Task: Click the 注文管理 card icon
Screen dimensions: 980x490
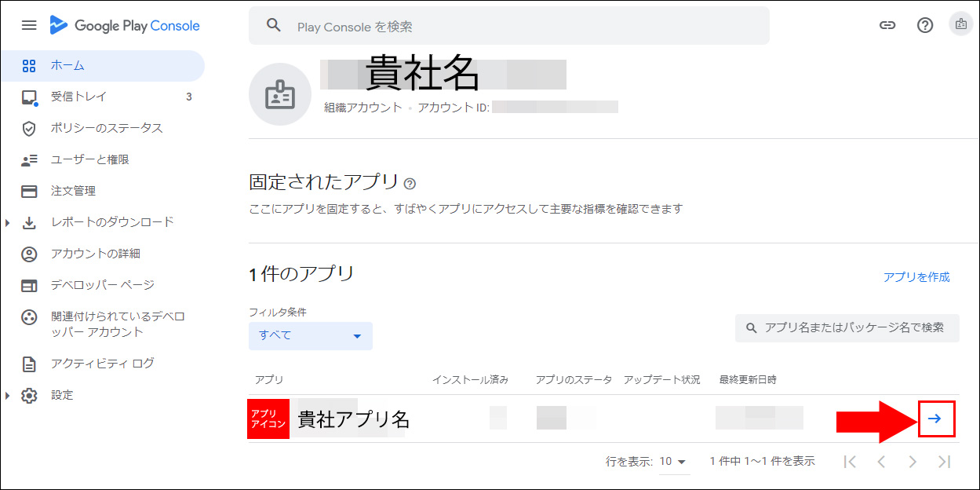Action: click(29, 192)
